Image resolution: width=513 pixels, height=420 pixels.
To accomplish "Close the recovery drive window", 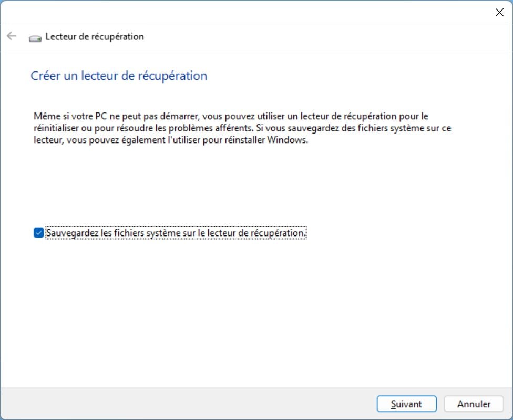I will point(499,13).
